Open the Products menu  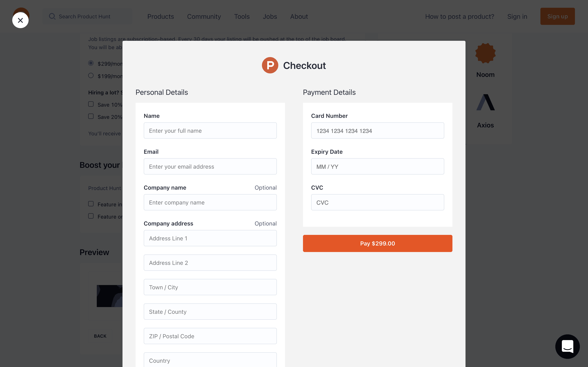(x=161, y=17)
